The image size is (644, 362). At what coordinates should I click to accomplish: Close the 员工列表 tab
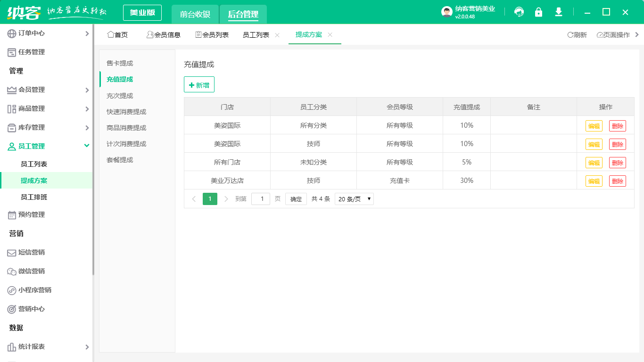(277, 35)
